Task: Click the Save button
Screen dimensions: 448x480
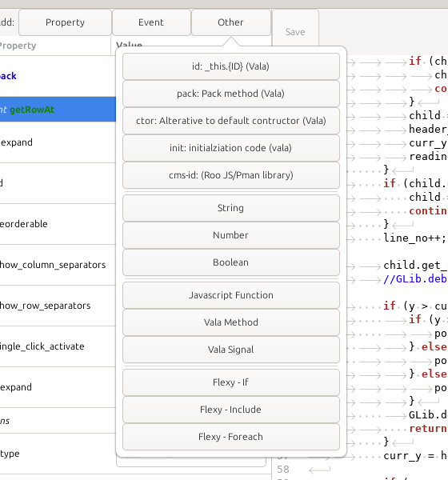Action: pyautogui.click(x=295, y=32)
